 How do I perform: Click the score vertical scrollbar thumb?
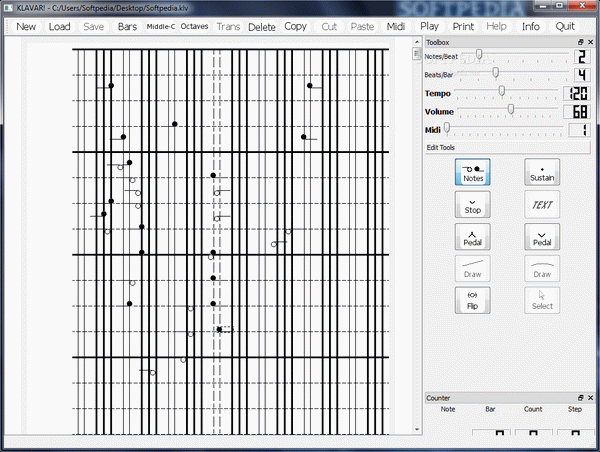[x=417, y=54]
